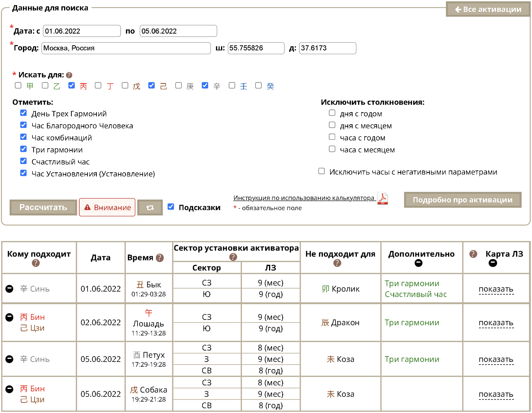The height and width of the screenshot is (413, 532).
Task: Uncheck Час комбинаций option
Action: (24, 137)
